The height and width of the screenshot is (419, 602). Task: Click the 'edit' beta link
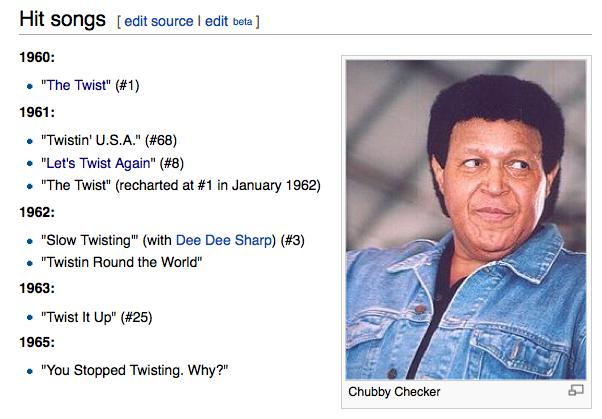pyautogui.click(x=217, y=21)
